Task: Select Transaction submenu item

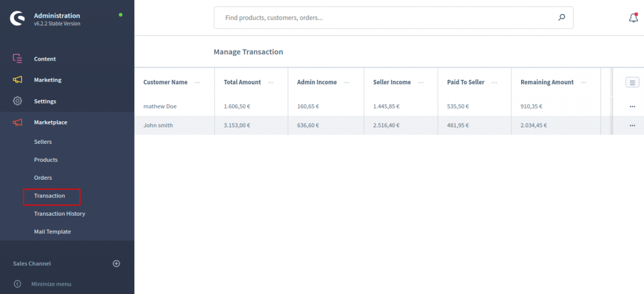Action: tap(49, 196)
